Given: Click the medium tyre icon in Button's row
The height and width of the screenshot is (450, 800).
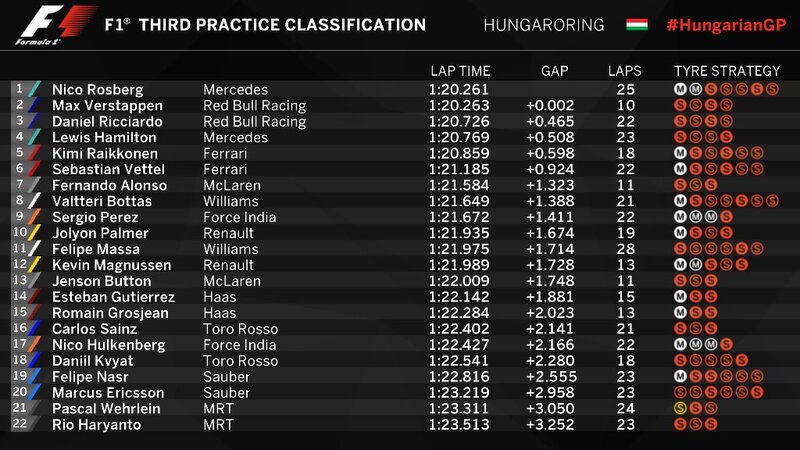Looking at the screenshot, I should tap(680, 281).
